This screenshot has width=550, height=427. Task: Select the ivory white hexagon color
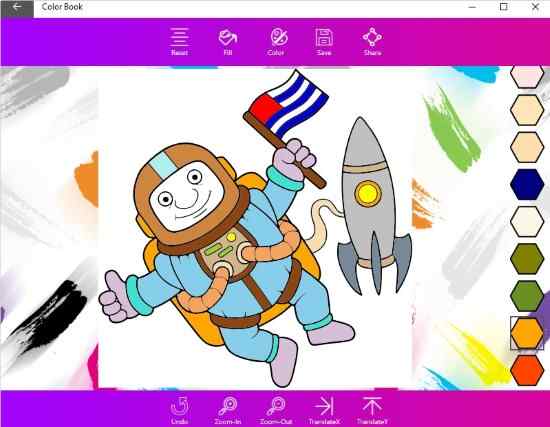pyautogui.click(x=527, y=221)
